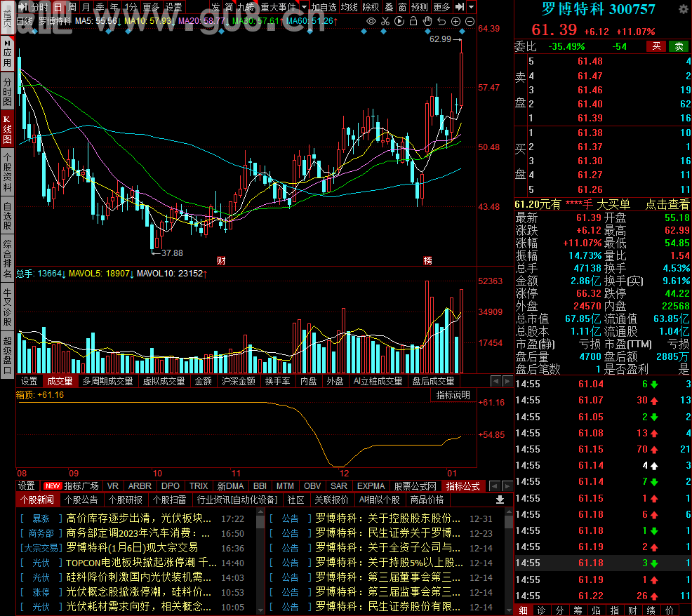Select the 多周期成交量 tab
Viewport: 692px width, 616px height.
(107, 381)
